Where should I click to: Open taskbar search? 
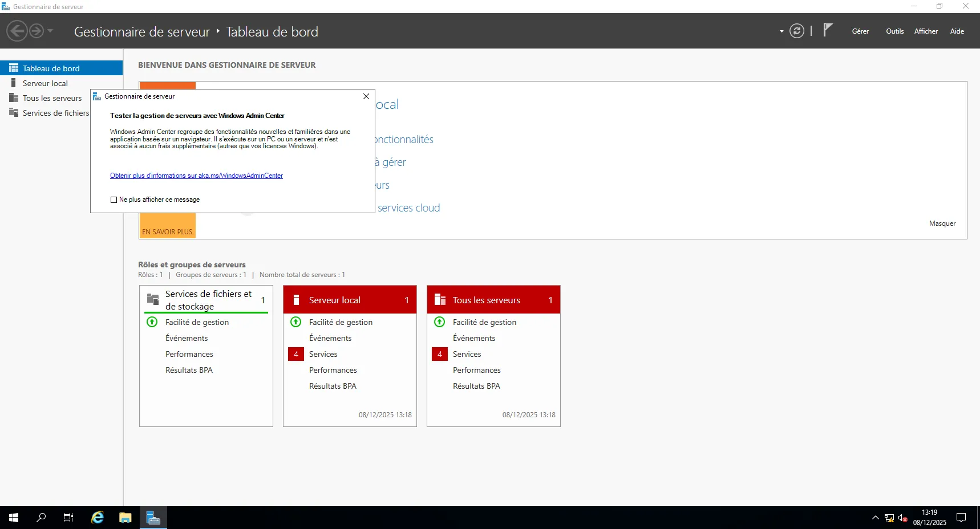(x=41, y=518)
